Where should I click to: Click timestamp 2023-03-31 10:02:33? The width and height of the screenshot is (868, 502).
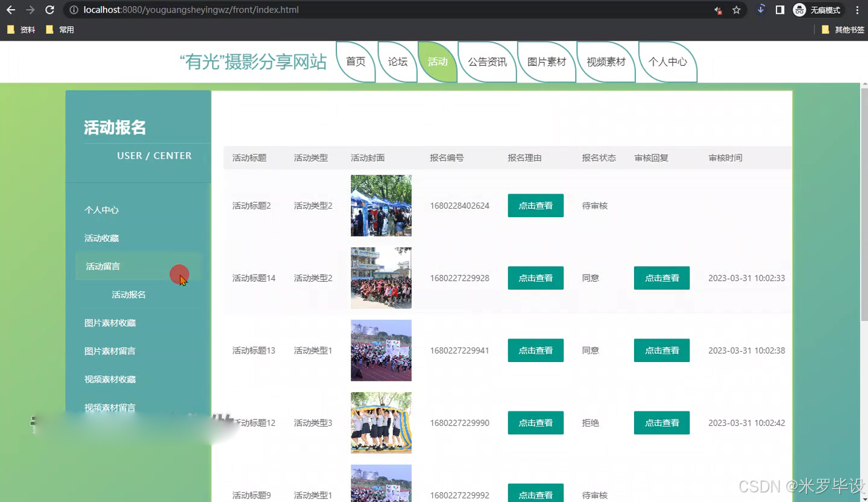tap(746, 278)
